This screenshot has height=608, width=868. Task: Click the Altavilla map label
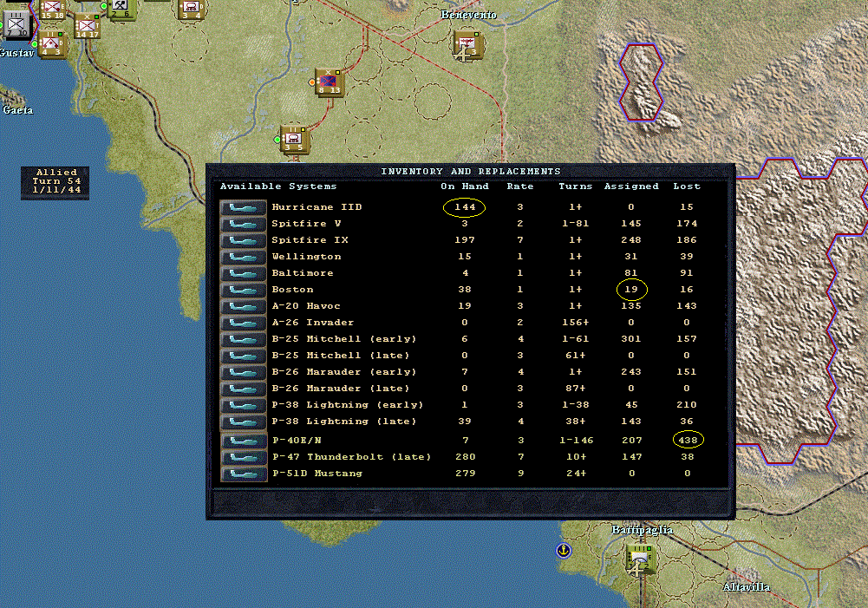point(747,587)
